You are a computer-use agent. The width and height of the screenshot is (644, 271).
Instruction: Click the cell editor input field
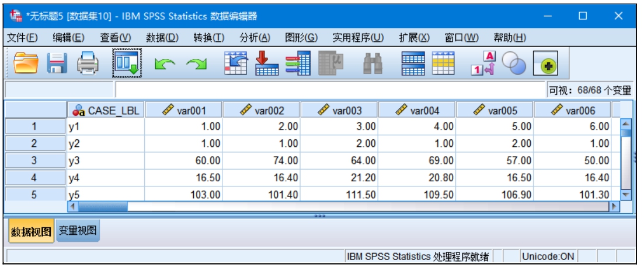point(330,89)
